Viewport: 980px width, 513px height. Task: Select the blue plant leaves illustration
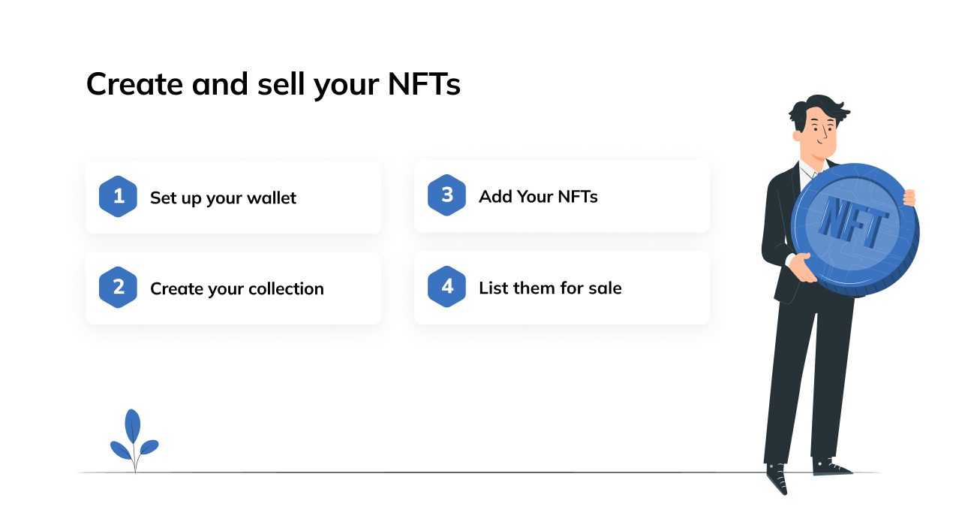pyautogui.click(x=134, y=440)
